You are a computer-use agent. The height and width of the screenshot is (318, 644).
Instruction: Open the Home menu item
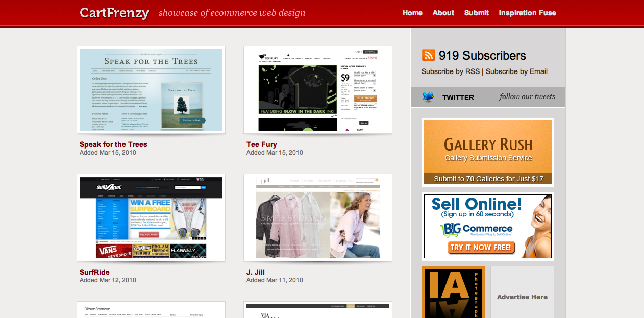412,13
